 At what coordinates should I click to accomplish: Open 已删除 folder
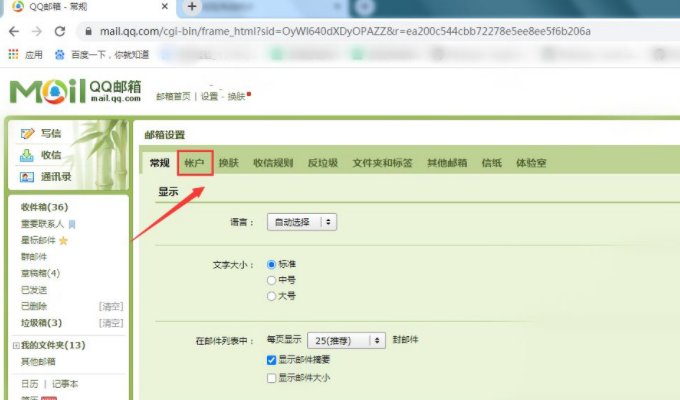(33, 306)
